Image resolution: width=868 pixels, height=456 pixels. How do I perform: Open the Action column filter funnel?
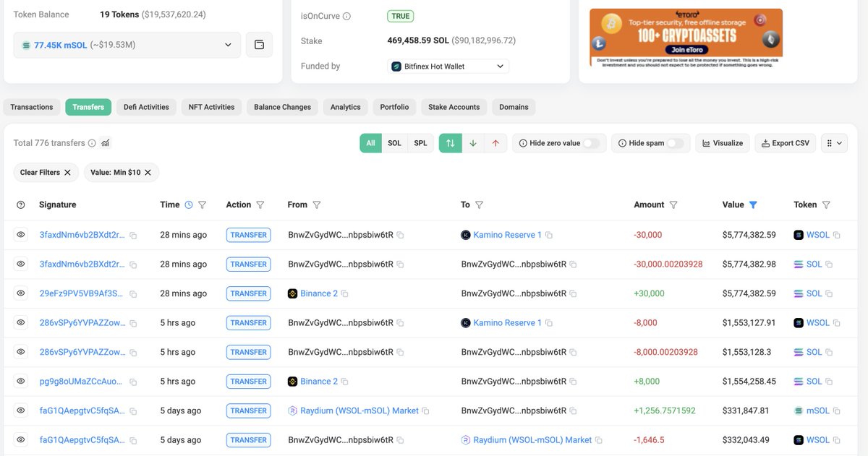coord(260,205)
